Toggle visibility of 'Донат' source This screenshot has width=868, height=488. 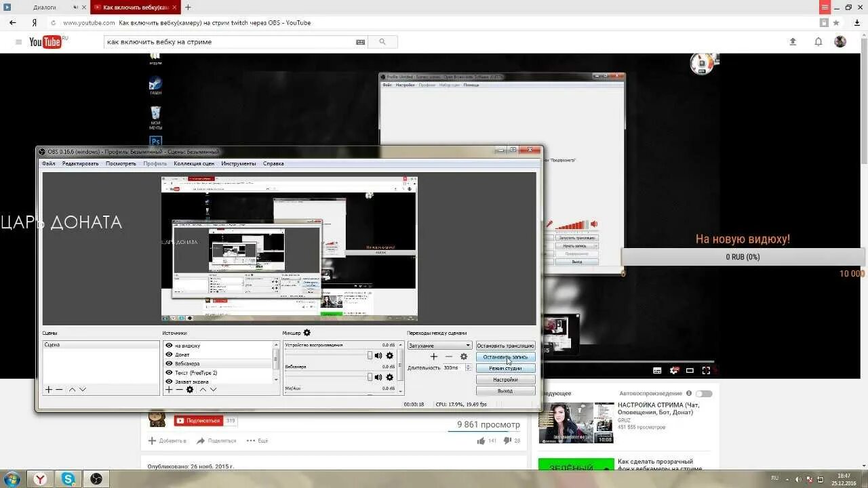pos(169,354)
